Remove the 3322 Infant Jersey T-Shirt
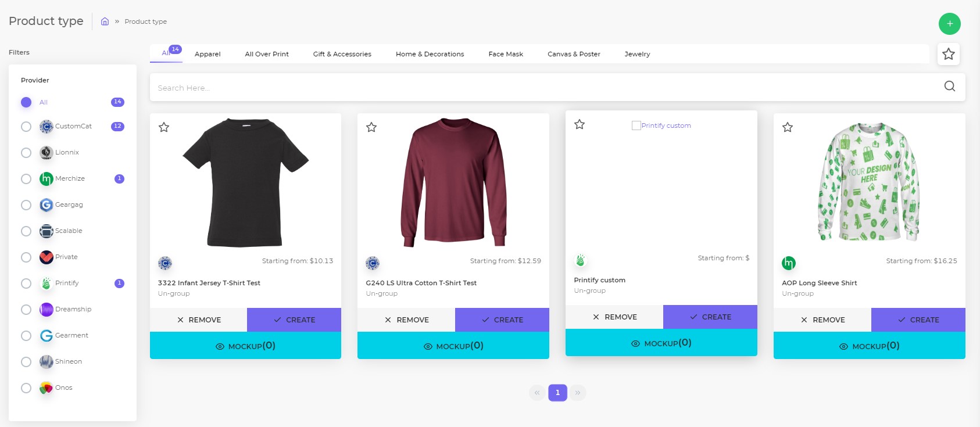 [x=199, y=320]
